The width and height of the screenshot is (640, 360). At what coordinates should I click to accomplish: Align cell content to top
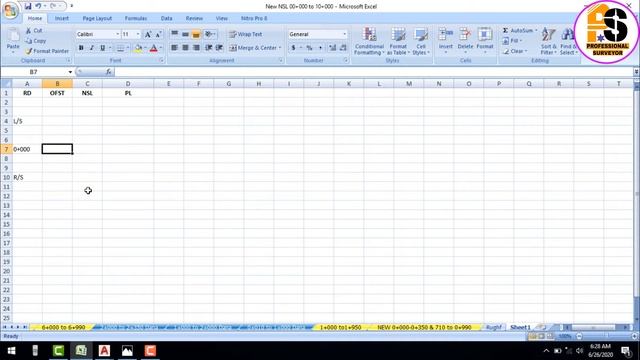(x=174, y=34)
